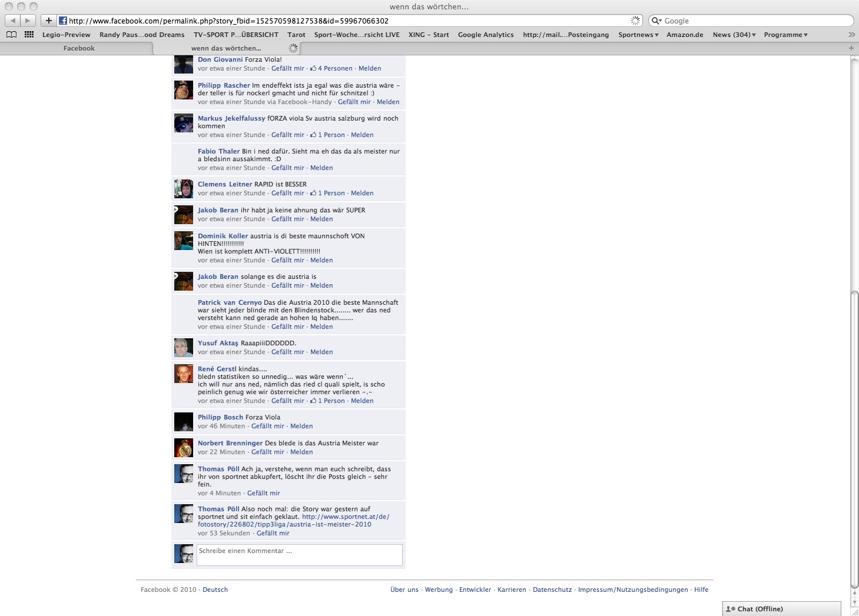Click Gefällt mir on latest Thomas Pöll comment
The height and width of the screenshot is (616, 859).
(x=273, y=533)
